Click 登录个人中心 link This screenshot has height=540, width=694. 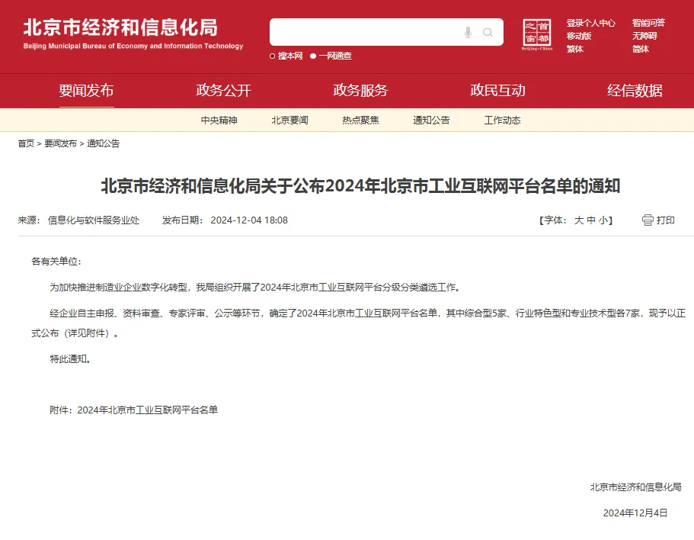pos(591,22)
